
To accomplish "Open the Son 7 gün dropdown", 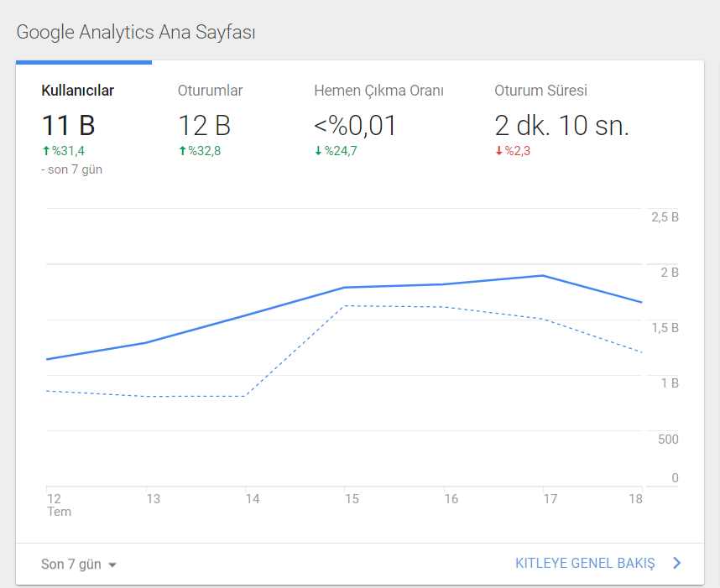I will [x=79, y=565].
